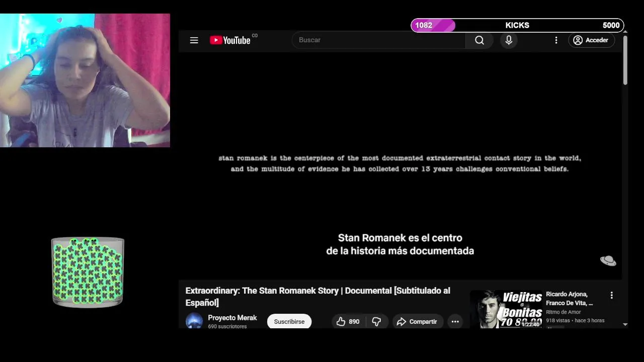644x362 pixels.
Task: Open the Ricardo Arjona, Franco De Vita video title
Action: [x=570, y=299]
